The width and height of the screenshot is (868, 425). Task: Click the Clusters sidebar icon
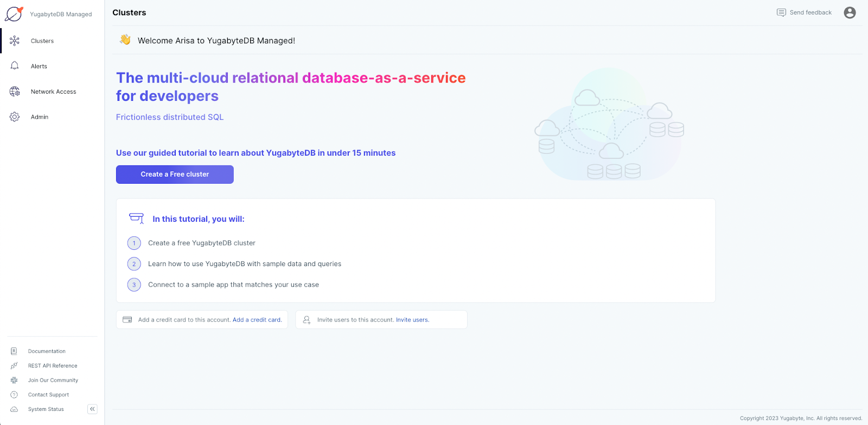pos(15,41)
